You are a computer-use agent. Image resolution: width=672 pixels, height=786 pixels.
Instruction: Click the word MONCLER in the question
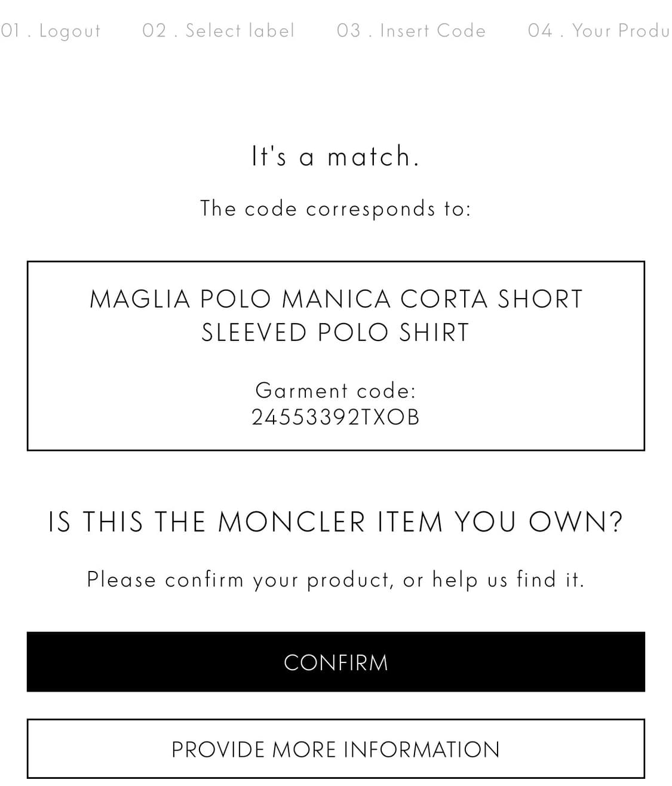click(291, 521)
